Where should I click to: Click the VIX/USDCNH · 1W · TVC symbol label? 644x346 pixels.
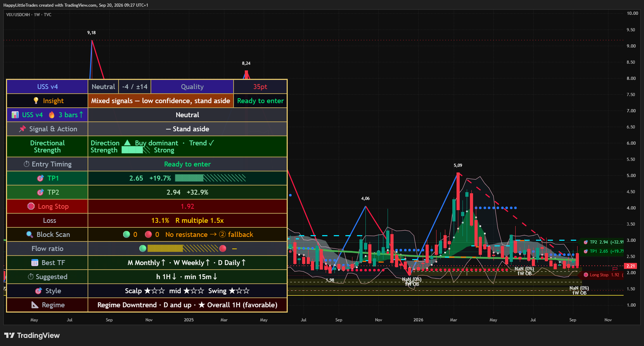click(29, 15)
